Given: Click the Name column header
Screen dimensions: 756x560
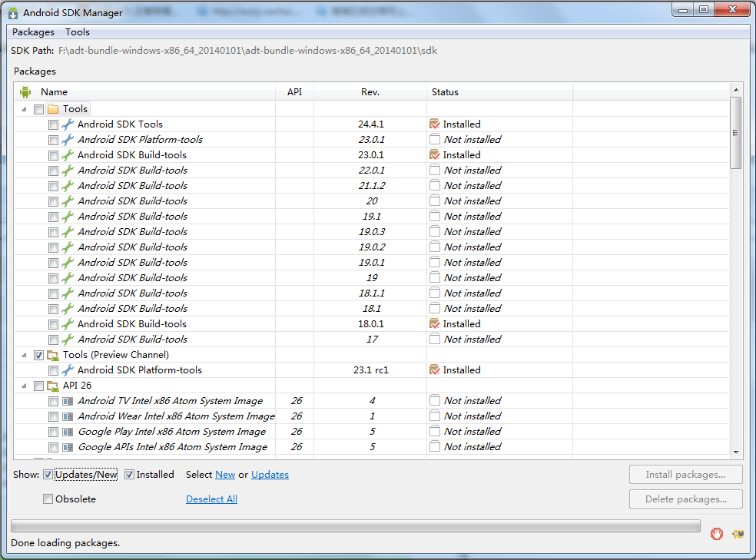Looking at the screenshot, I should click(x=144, y=91).
